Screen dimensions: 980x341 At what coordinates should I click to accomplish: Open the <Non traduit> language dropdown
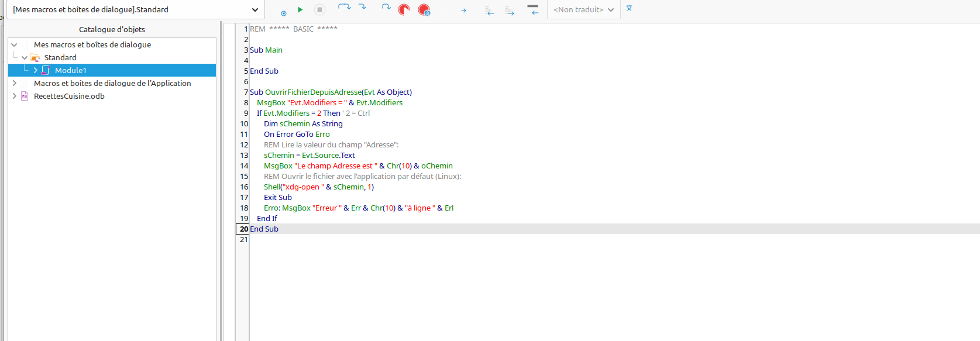583,10
